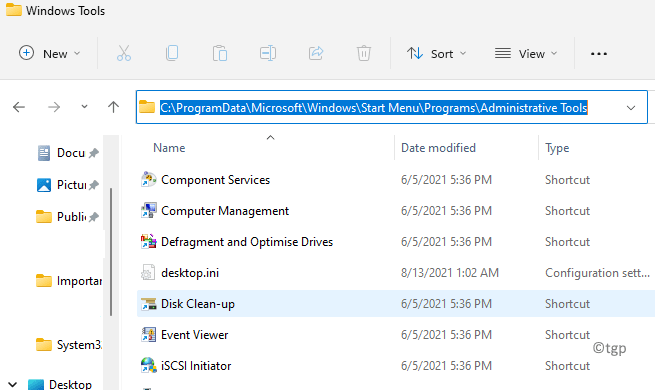655x390 pixels.
Task: Select the Computer Management name text
Action: click(x=225, y=211)
